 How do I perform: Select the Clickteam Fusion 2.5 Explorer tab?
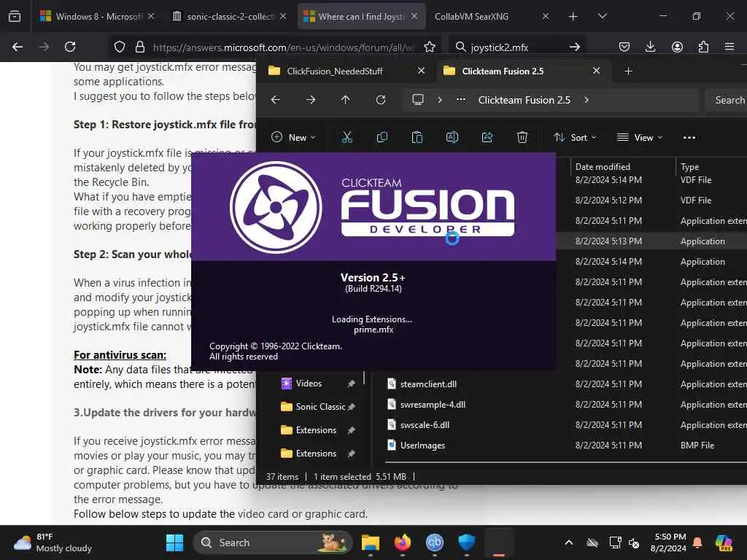pyautogui.click(x=502, y=71)
